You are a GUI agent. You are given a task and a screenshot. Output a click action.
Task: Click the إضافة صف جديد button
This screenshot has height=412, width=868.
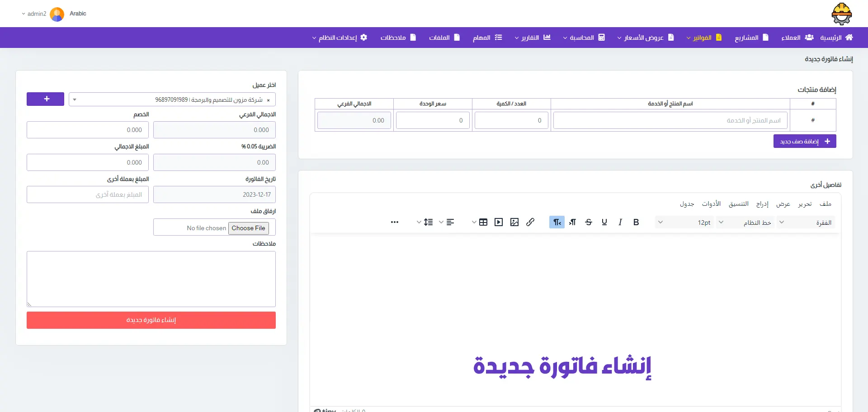tap(805, 142)
